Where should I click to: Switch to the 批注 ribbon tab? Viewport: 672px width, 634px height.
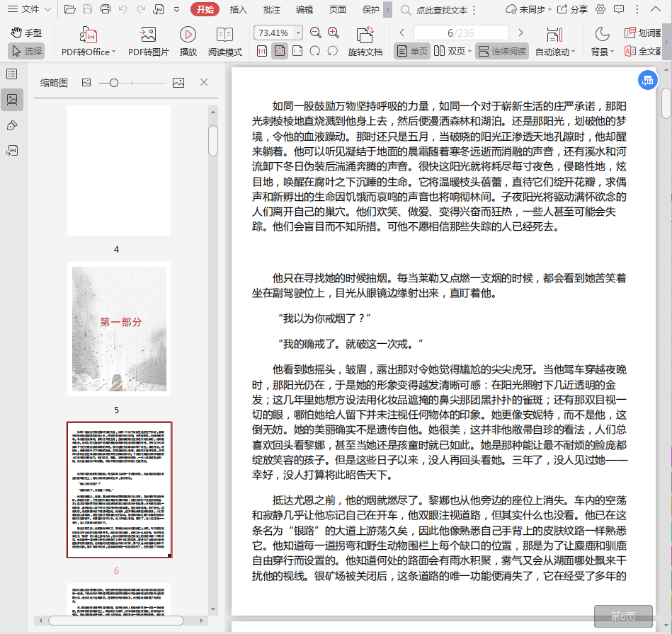coord(271,10)
